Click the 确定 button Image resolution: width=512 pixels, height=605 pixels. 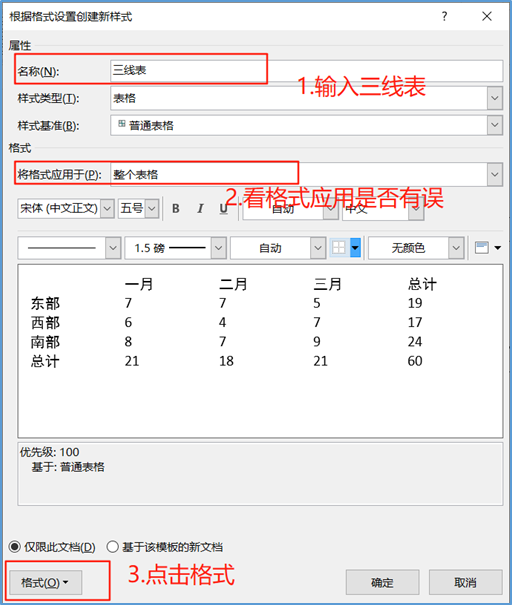click(x=382, y=582)
